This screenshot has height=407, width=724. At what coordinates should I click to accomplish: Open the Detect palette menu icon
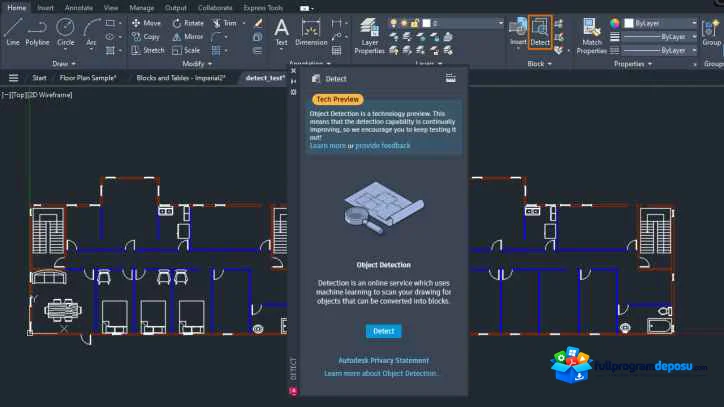tap(451, 78)
